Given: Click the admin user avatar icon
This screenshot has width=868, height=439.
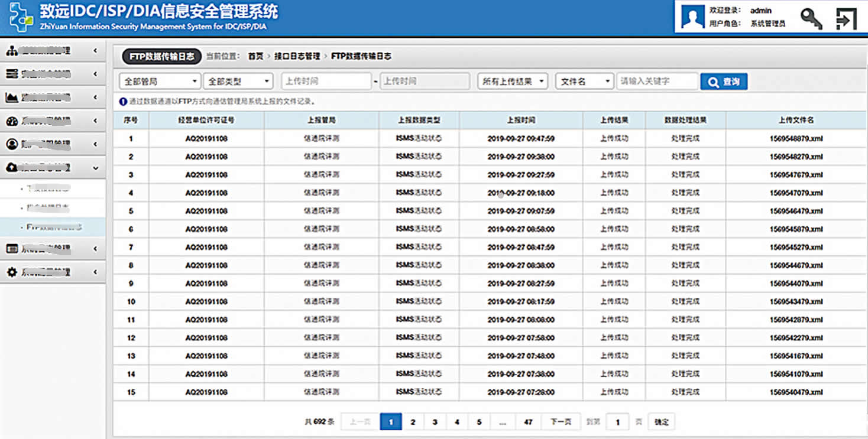Looking at the screenshot, I should pos(692,17).
